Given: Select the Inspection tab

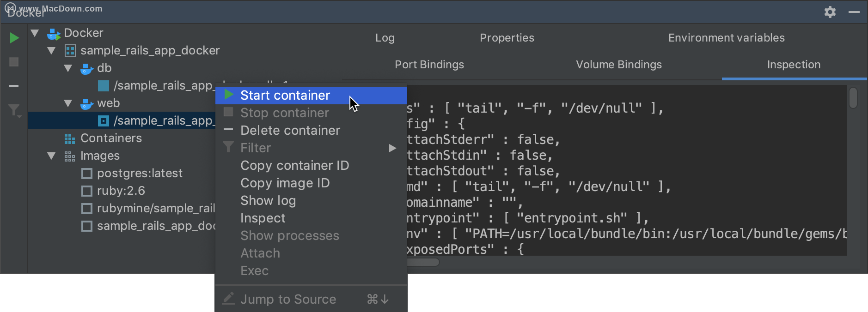Looking at the screenshot, I should click(x=794, y=65).
